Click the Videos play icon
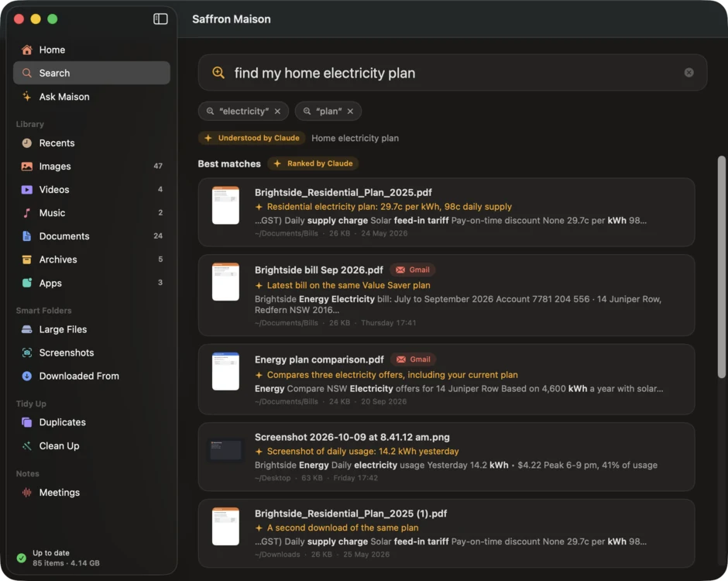728x581 pixels. [x=27, y=190]
